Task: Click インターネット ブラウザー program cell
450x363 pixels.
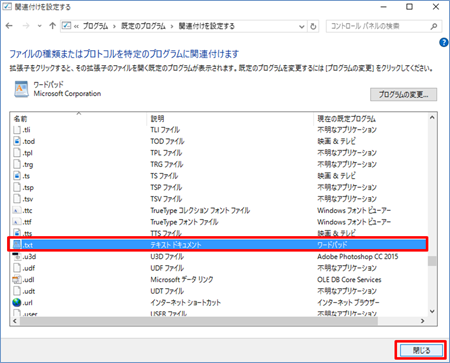Action: (x=348, y=303)
